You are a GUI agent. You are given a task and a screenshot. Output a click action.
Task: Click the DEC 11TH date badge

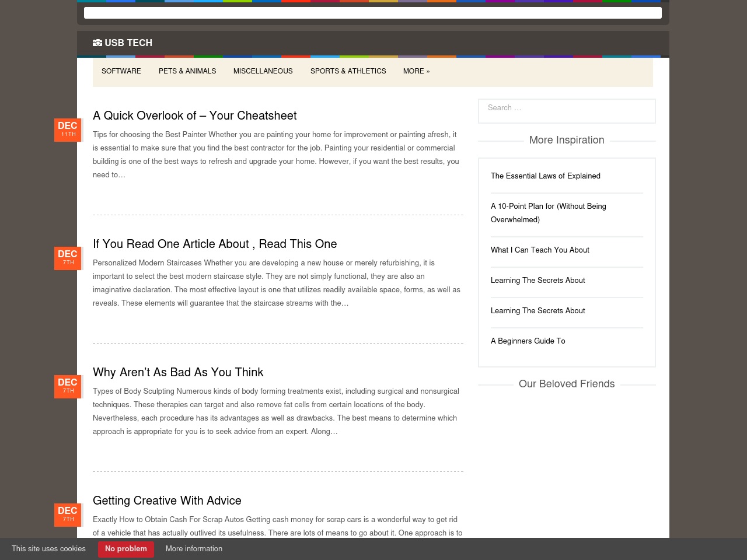(x=68, y=129)
